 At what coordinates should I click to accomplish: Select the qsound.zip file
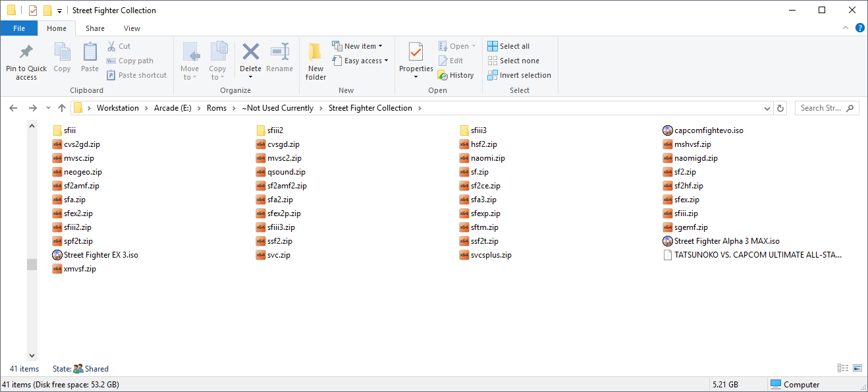click(281, 172)
